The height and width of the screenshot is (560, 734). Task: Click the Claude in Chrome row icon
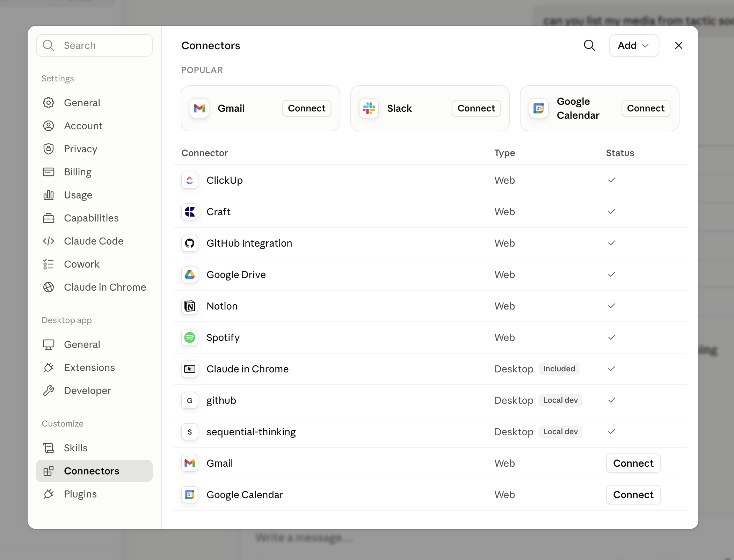point(190,369)
